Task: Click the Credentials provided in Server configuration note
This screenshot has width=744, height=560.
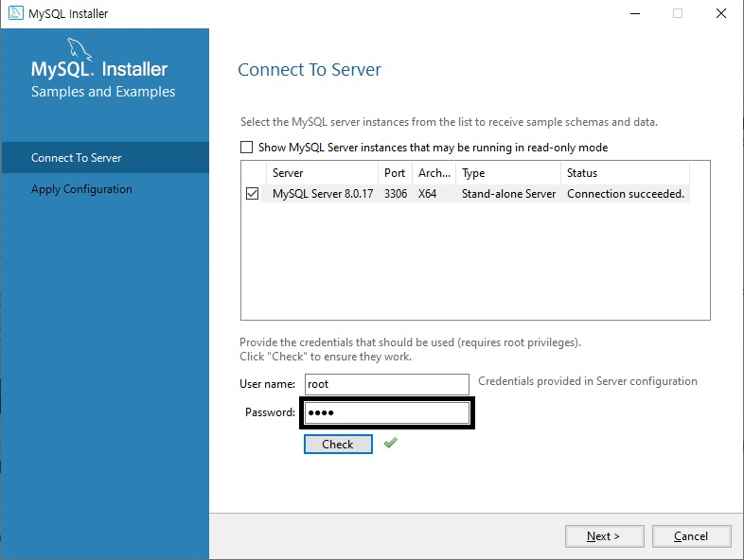Action: pyautogui.click(x=588, y=381)
